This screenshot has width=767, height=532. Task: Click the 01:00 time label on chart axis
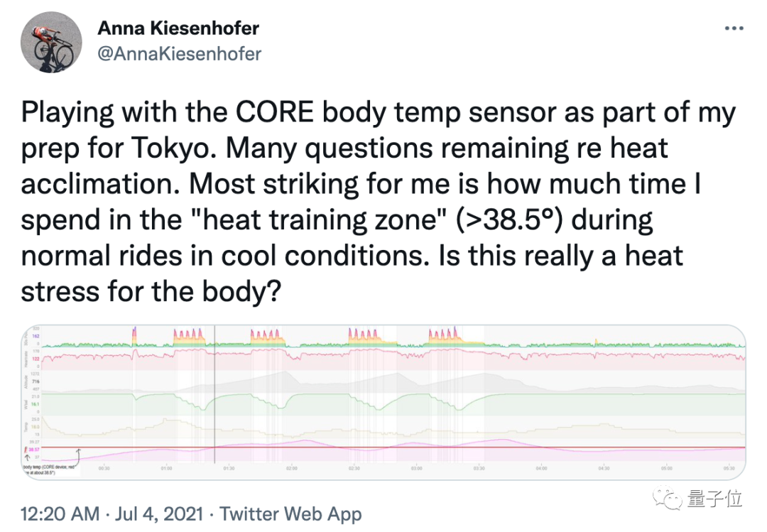[x=166, y=469]
